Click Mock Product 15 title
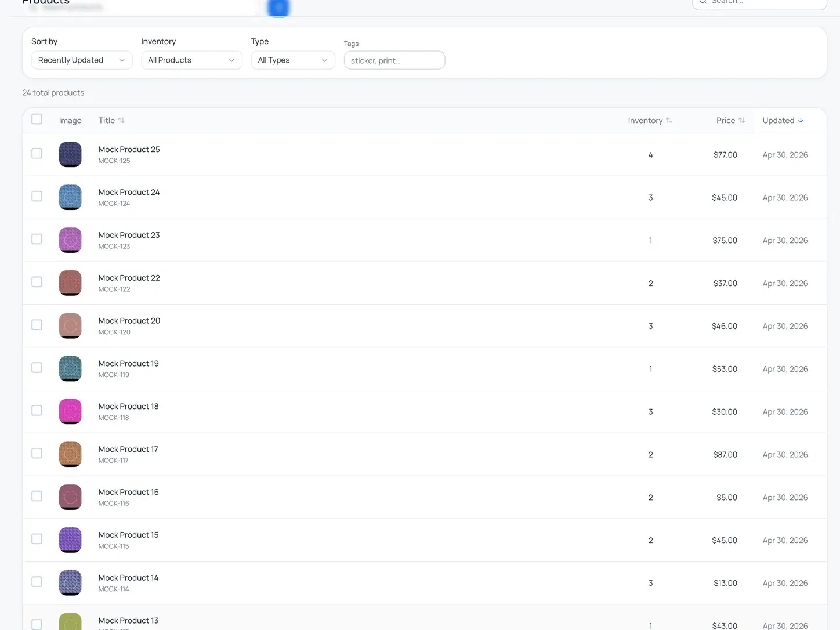 (x=128, y=535)
